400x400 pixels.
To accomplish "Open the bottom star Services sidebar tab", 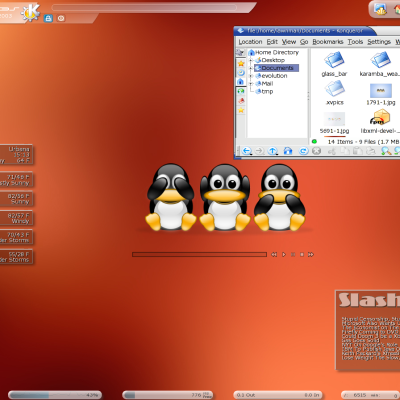I will tap(241, 110).
